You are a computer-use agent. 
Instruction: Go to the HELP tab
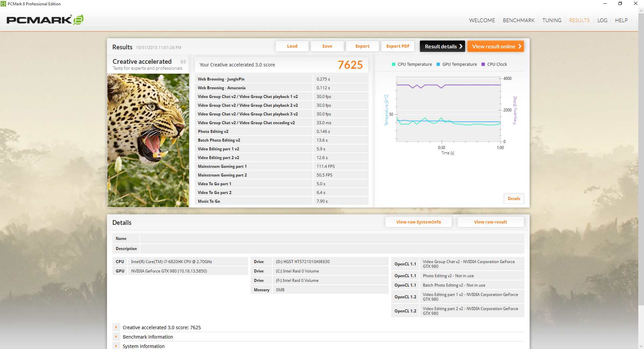coord(621,20)
